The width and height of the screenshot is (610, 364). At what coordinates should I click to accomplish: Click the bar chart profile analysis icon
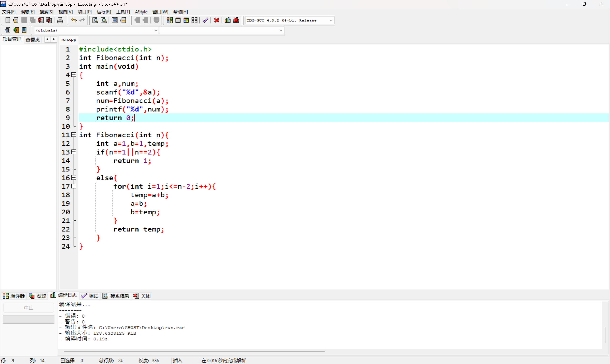(x=228, y=20)
